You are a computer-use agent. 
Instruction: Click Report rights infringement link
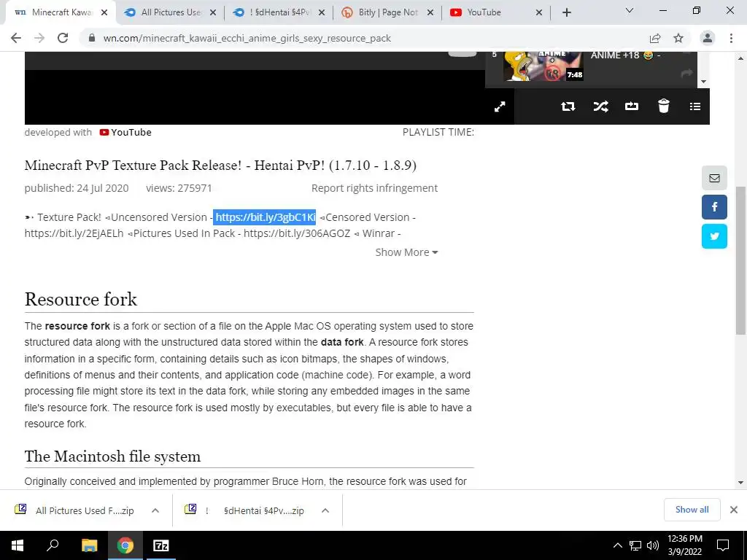click(374, 188)
